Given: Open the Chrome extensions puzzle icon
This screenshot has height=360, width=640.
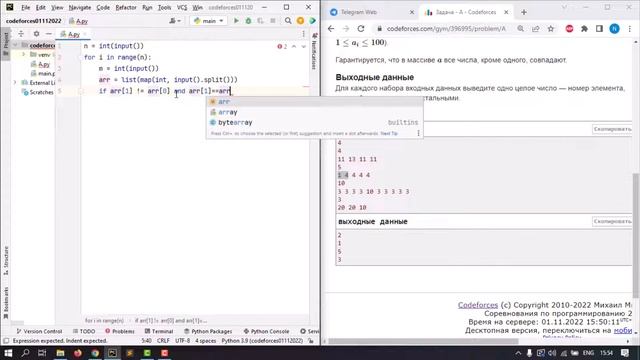Looking at the screenshot, I should point(584,29).
